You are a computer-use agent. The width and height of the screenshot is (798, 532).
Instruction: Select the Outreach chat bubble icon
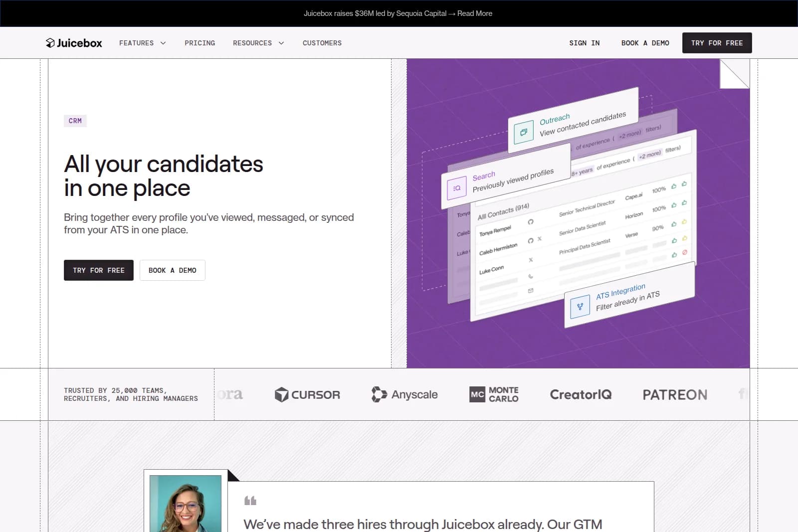pyautogui.click(x=524, y=131)
